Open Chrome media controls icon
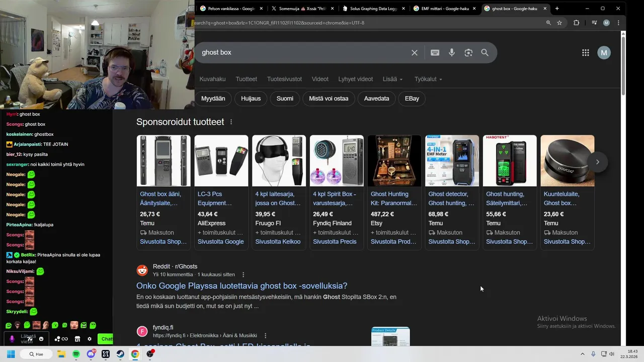Viewport: 644px width, 362px height. pos(594,23)
